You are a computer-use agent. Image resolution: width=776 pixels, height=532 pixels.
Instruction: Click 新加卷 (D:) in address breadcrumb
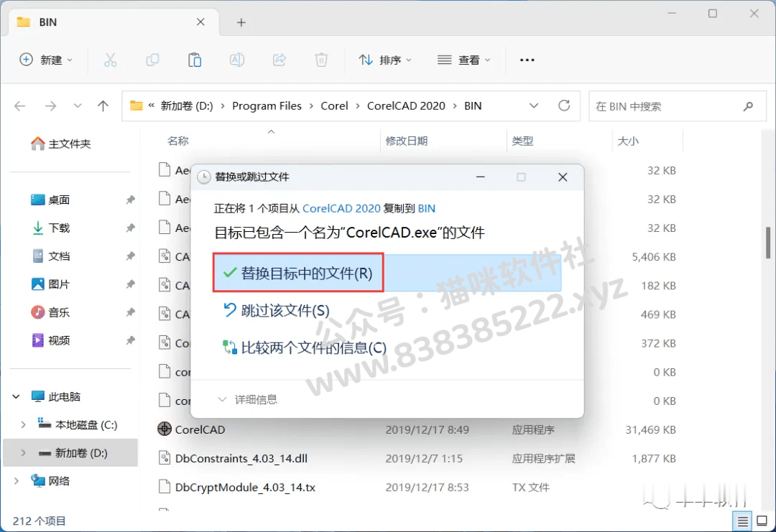(187, 106)
